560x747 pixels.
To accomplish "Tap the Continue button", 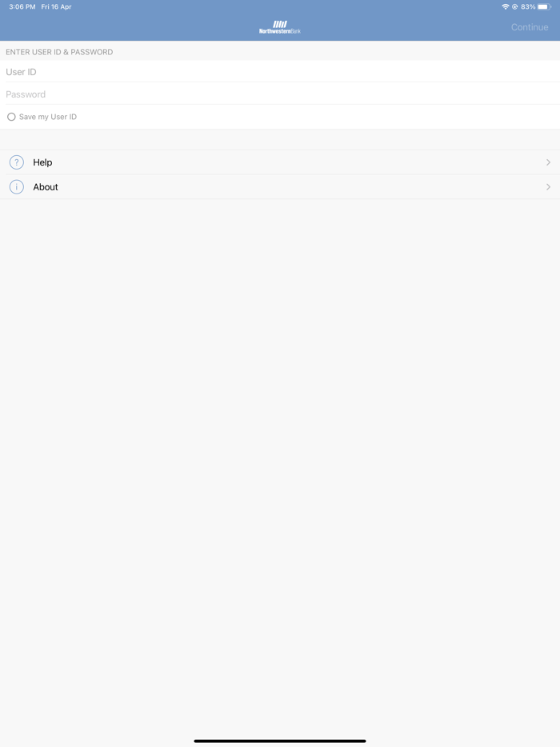I will tap(530, 27).
